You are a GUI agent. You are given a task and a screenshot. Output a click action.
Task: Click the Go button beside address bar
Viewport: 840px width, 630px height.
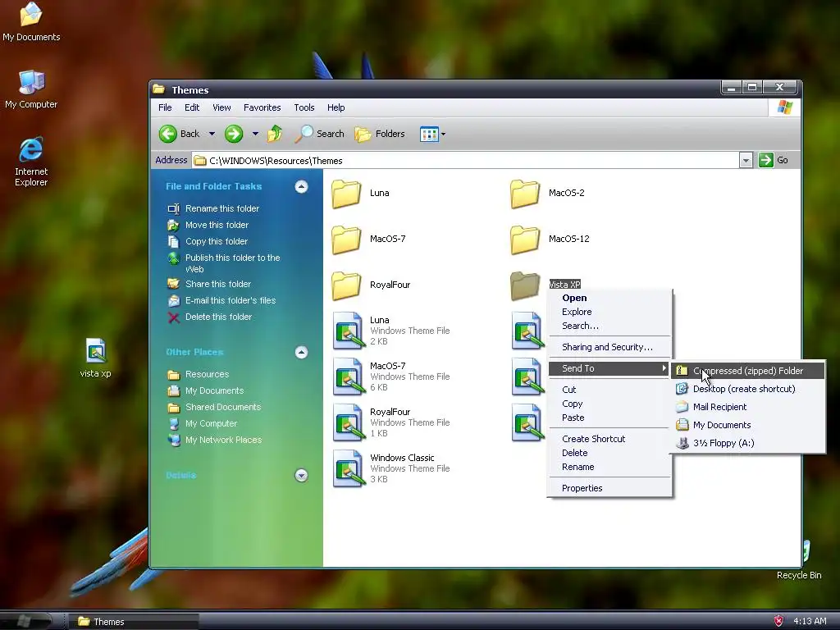[774, 160]
